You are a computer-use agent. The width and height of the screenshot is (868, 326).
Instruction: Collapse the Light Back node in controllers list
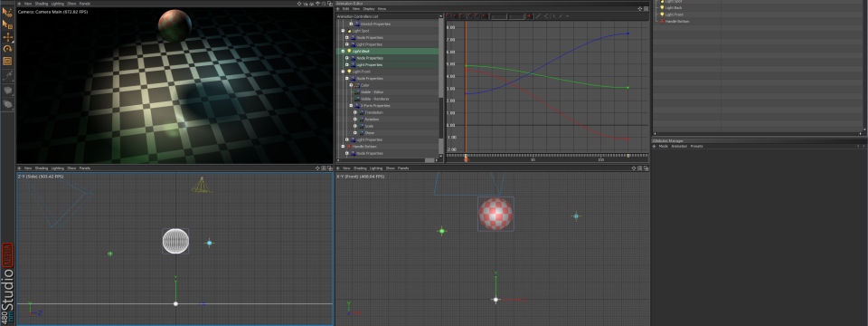343,51
